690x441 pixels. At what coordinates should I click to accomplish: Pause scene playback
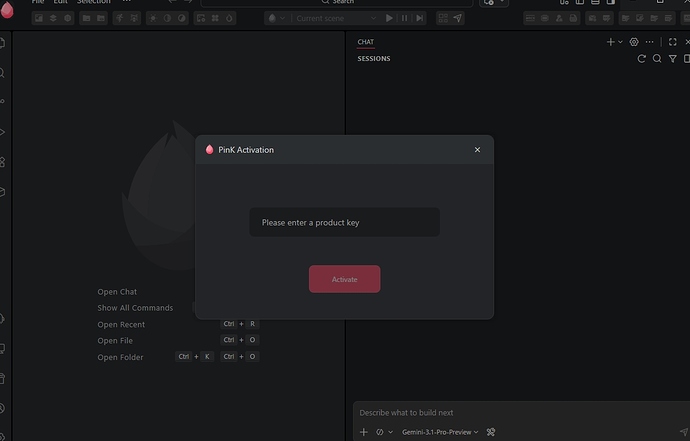coord(404,18)
